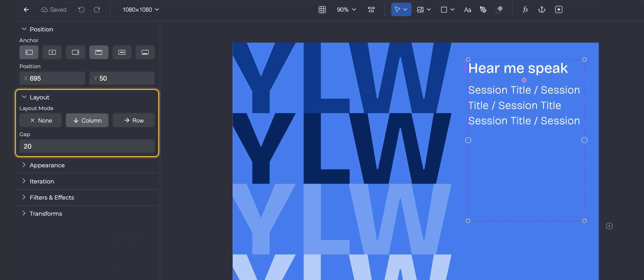Set anchor to vertical middle
The width and height of the screenshot is (644, 280).
(x=122, y=52)
